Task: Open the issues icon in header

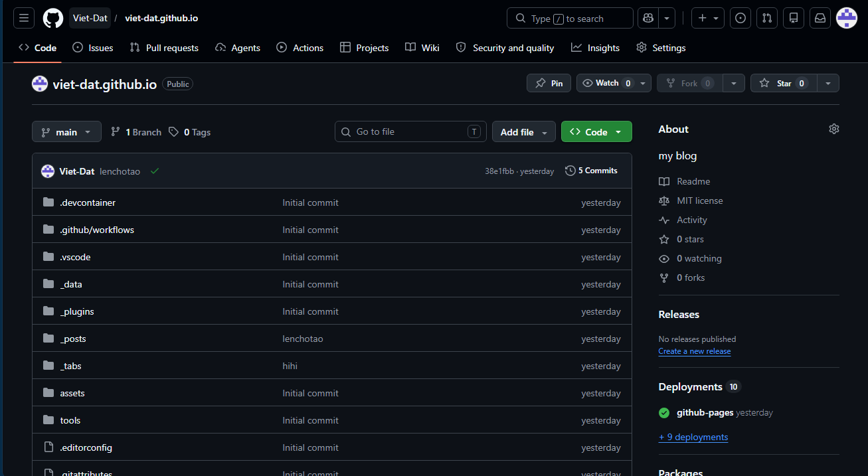Action: point(740,19)
